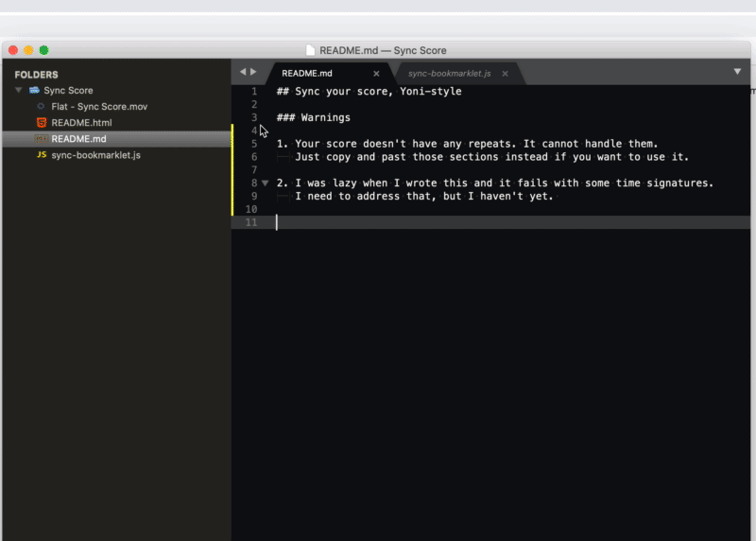
Task: Go forward using the right tab arrow
Action: [x=253, y=72]
